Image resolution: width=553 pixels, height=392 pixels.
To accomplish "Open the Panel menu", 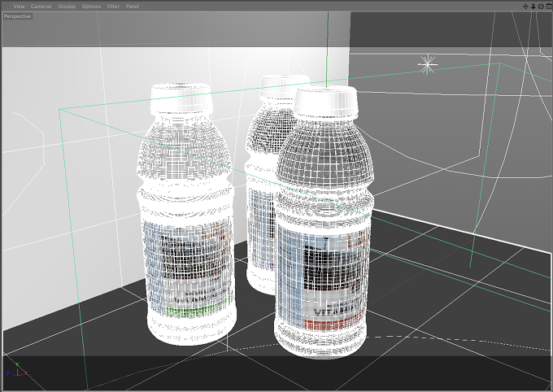I will pyautogui.click(x=133, y=7).
